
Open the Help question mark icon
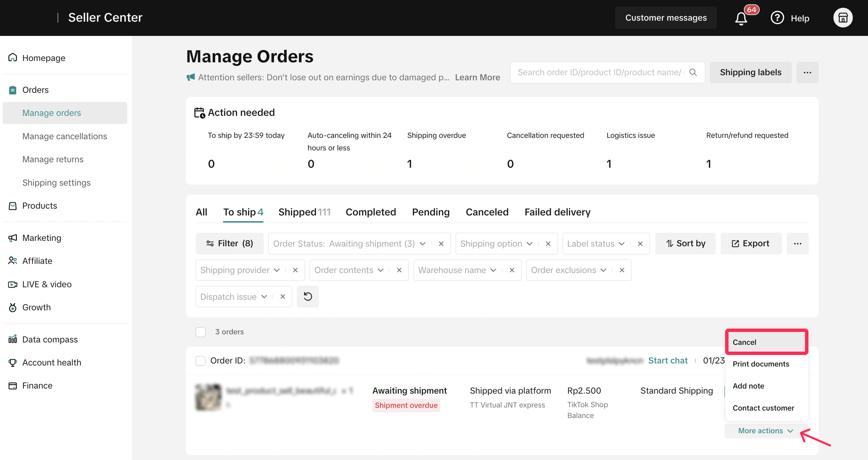pos(777,18)
